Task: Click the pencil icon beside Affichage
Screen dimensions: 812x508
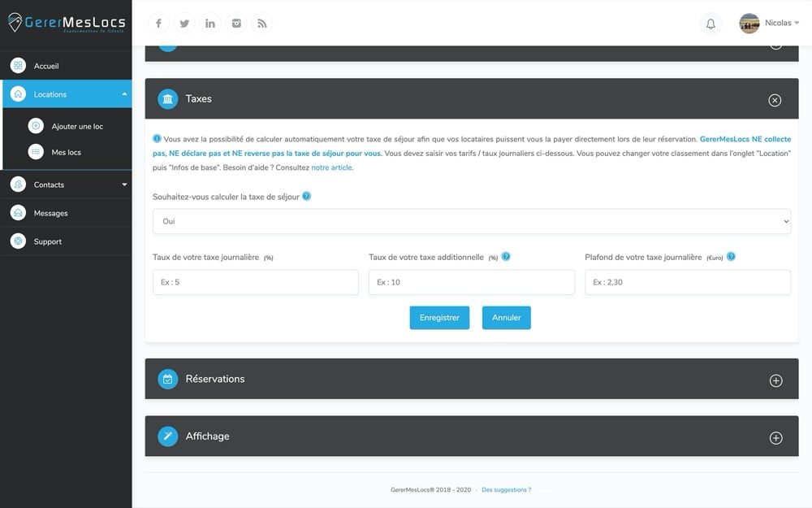Action: tap(167, 436)
